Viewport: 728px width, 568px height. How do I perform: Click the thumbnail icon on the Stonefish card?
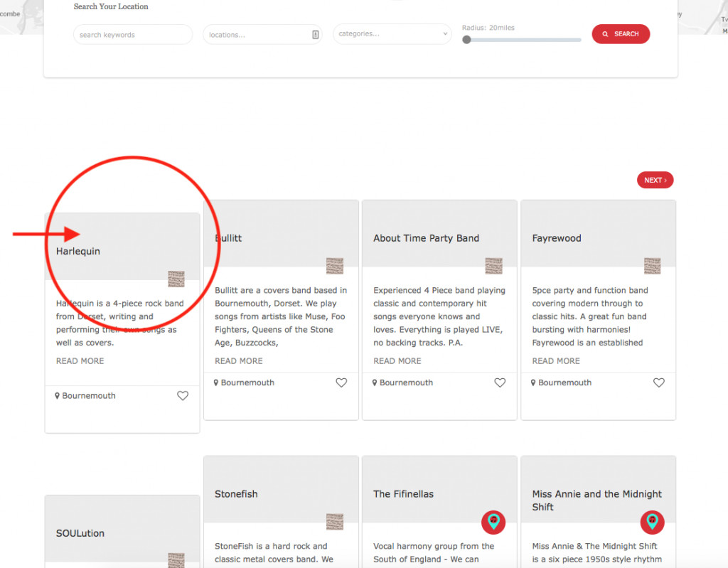tap(335, 521)
